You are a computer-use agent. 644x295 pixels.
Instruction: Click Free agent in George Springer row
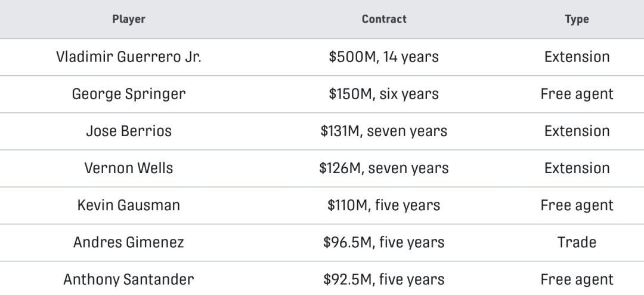[577, 94]
